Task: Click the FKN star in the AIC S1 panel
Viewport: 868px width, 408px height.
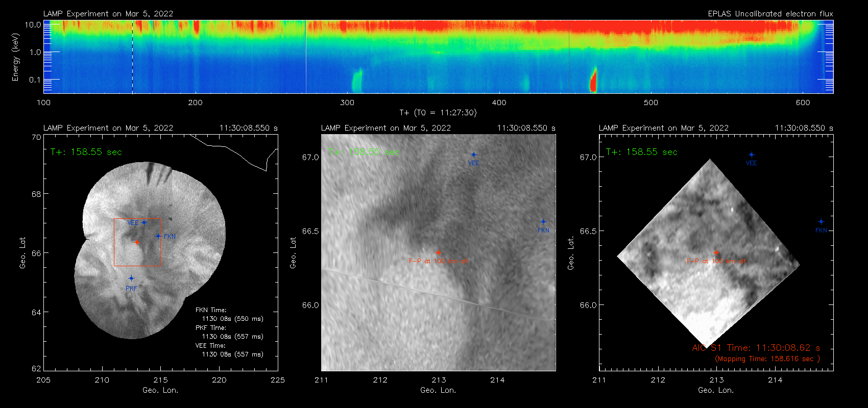Action: pos(821,222)
